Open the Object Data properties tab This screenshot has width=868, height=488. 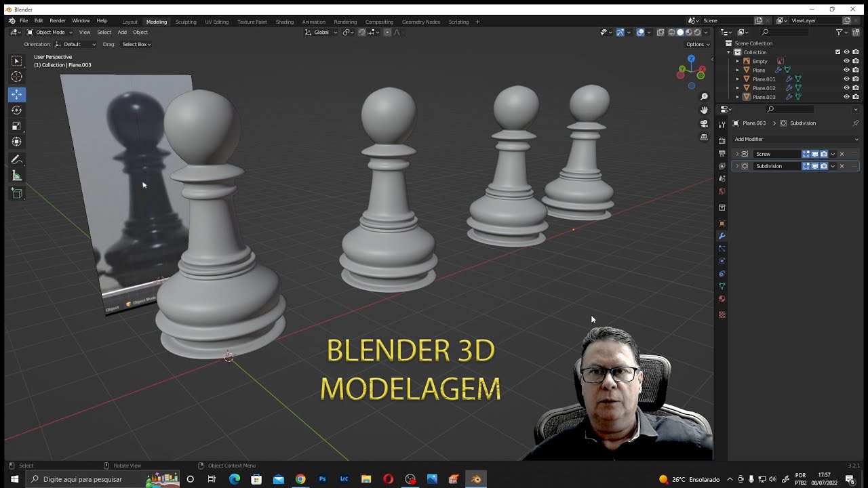722,286
